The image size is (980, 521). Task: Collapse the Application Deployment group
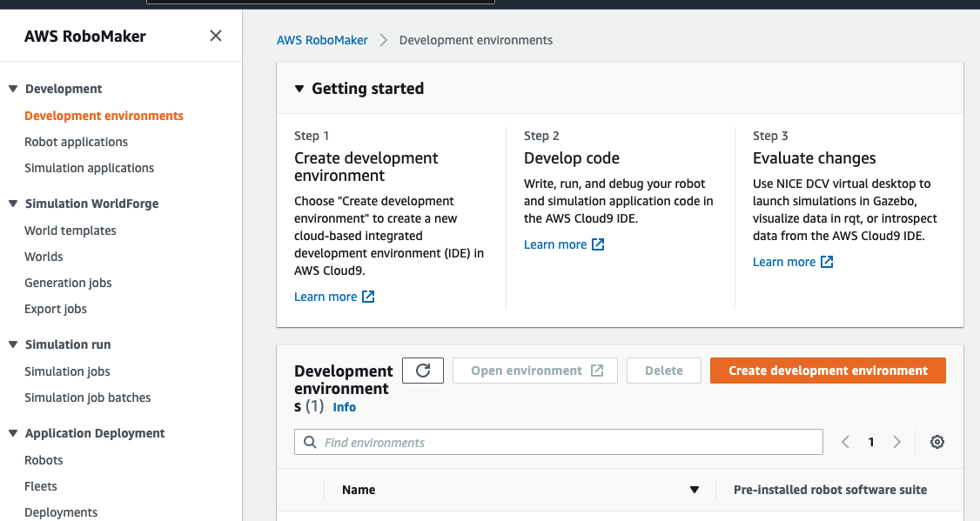pos(13,433)
